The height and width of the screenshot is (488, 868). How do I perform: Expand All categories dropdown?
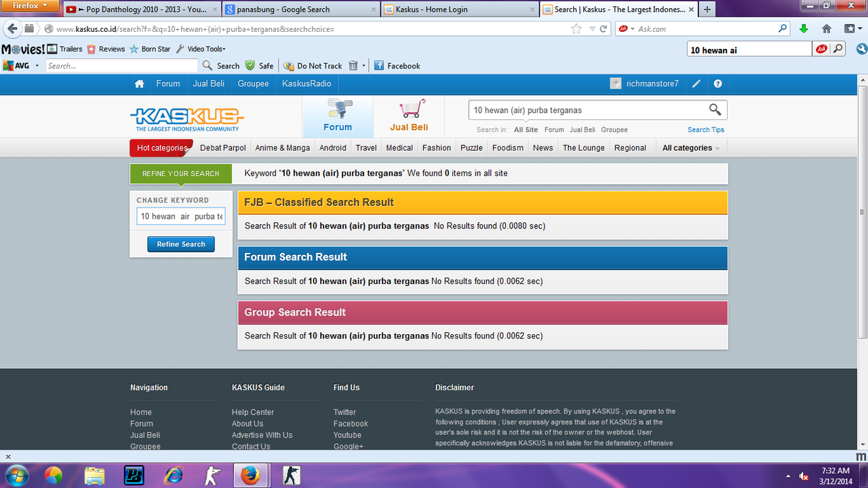tap(691, 148)
